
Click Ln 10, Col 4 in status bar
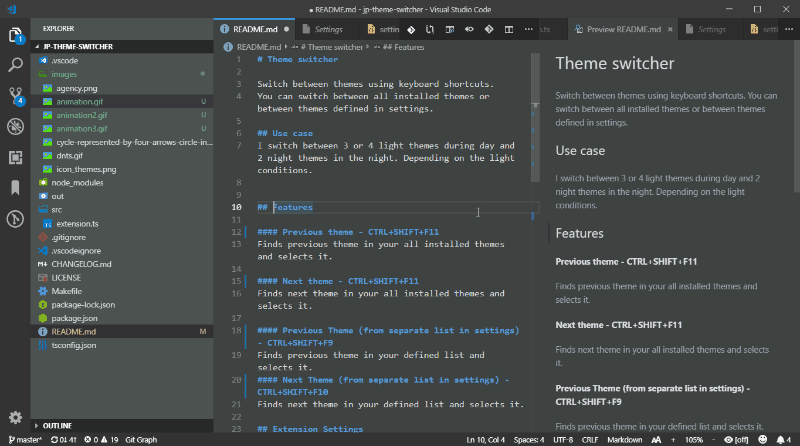[485, 440]
